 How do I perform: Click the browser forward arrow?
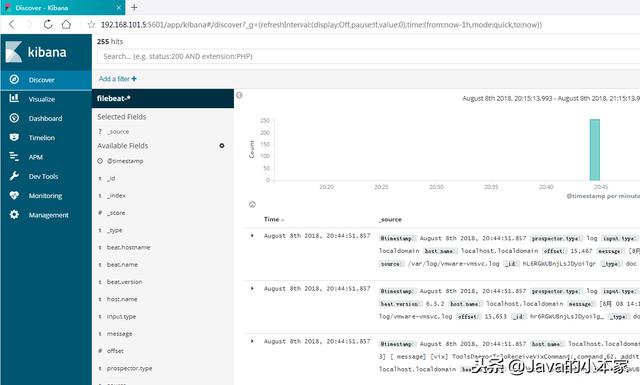coord(29,24)
